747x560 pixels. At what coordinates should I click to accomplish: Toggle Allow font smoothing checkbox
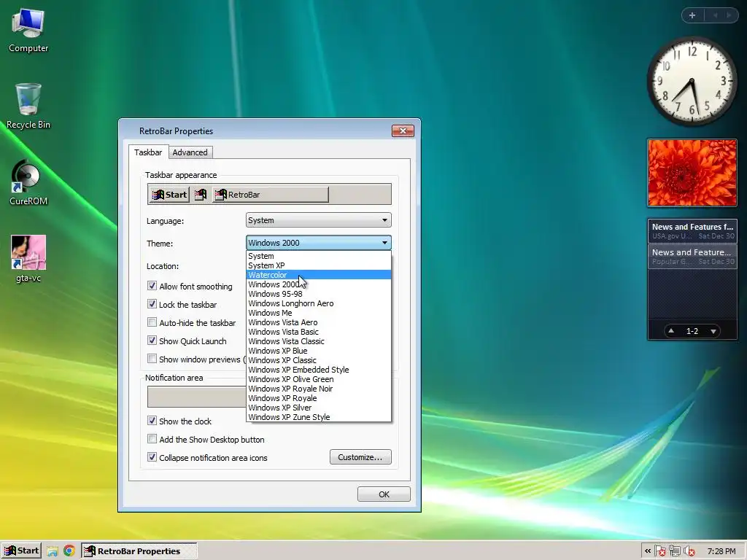152,286
